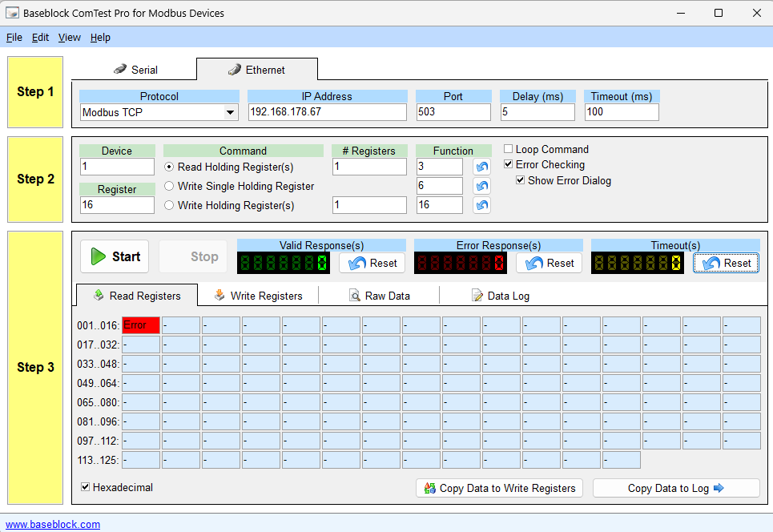Reset function code 16 to default
This screenshot has height=532, width=773.
coord(481,205)
